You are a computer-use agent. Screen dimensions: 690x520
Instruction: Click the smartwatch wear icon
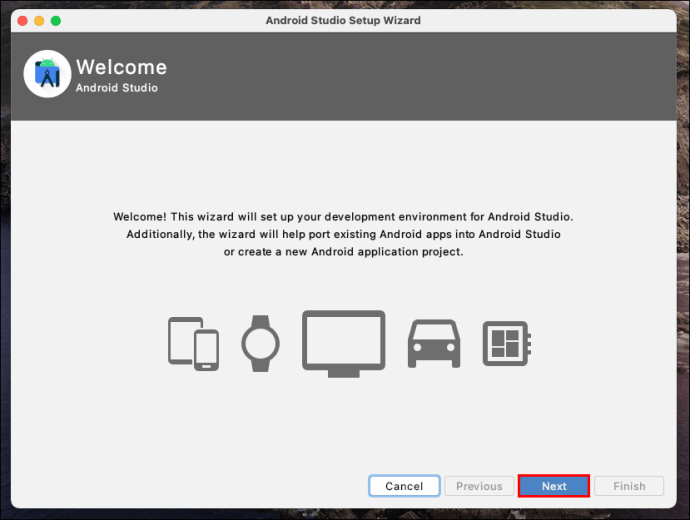point(261,344)
